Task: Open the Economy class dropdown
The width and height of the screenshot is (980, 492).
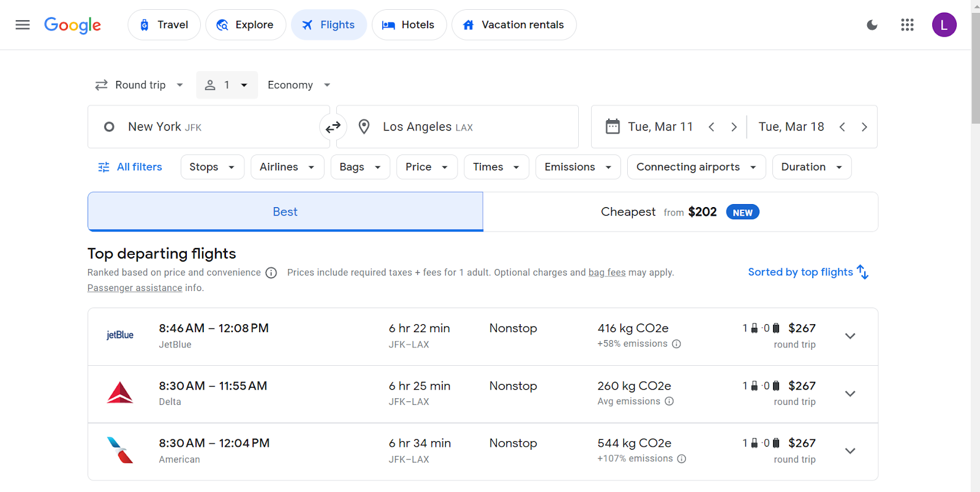Action: [300, 85]
